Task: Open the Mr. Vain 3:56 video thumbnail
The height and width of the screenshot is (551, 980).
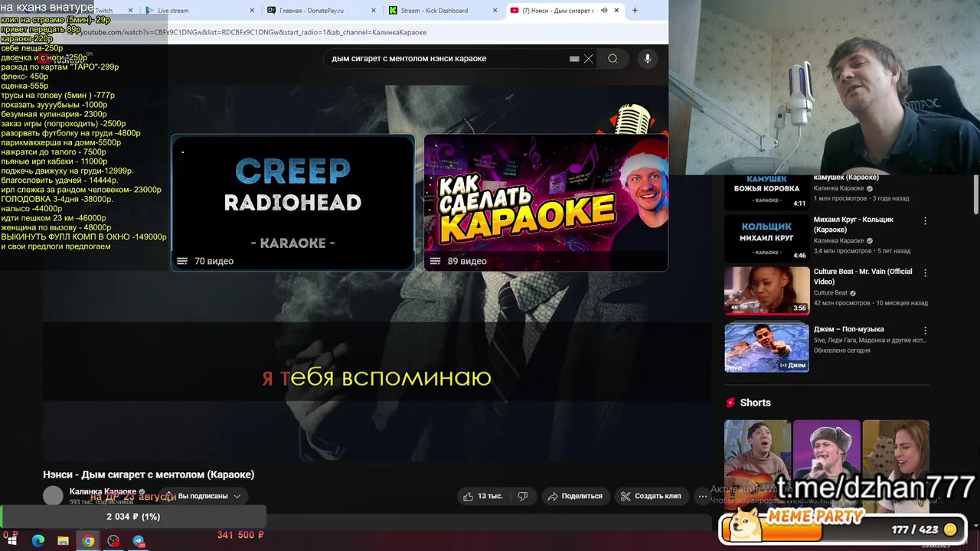Action: pos(766,291)
